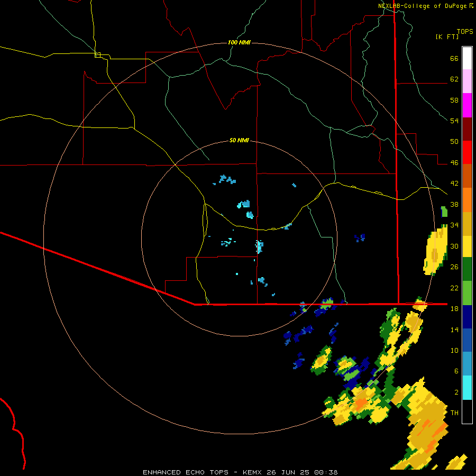Click the legend value "34"
Viewport: 476px width, 476px height.
[x=454, y=225]
